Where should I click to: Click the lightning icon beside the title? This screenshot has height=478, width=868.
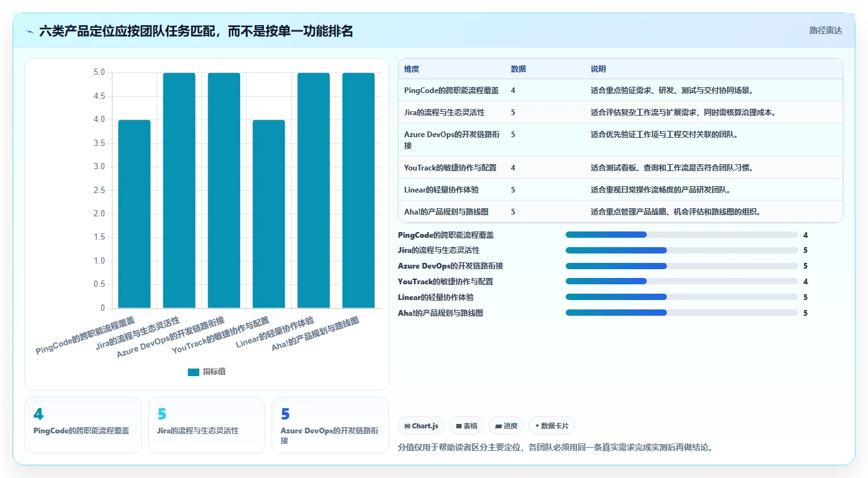[x=30, y=31]
